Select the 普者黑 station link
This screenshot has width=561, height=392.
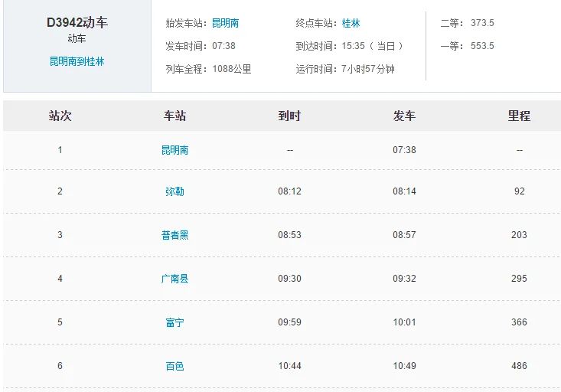(x=174, y=235)
